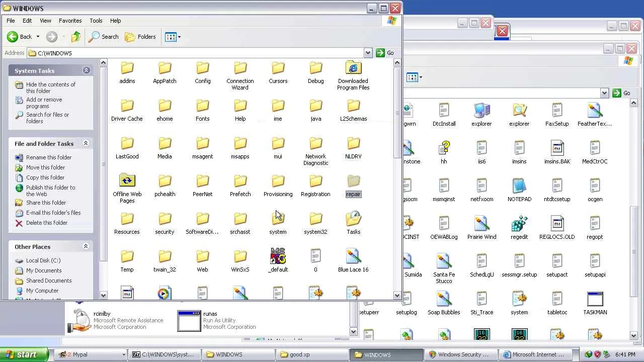Toggle the Folders pane button
The image size is (644, 362).
(x=140, y=37)
